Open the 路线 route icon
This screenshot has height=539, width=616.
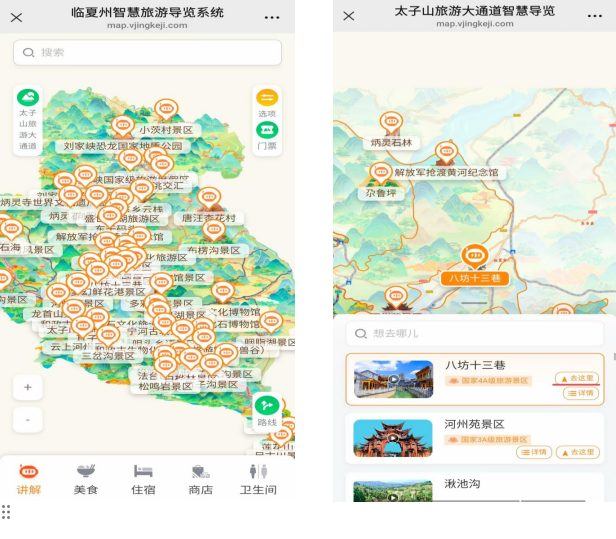point(267,406)
